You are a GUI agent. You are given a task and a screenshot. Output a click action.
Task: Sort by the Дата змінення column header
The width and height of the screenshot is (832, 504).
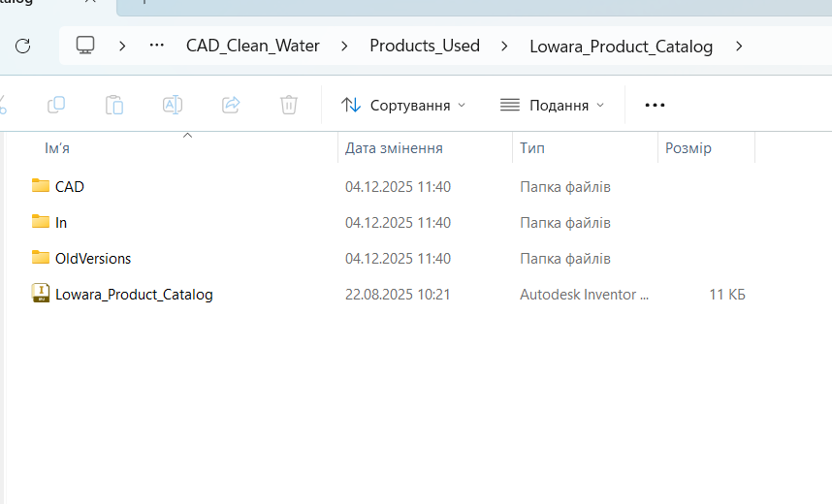point(394,148)
